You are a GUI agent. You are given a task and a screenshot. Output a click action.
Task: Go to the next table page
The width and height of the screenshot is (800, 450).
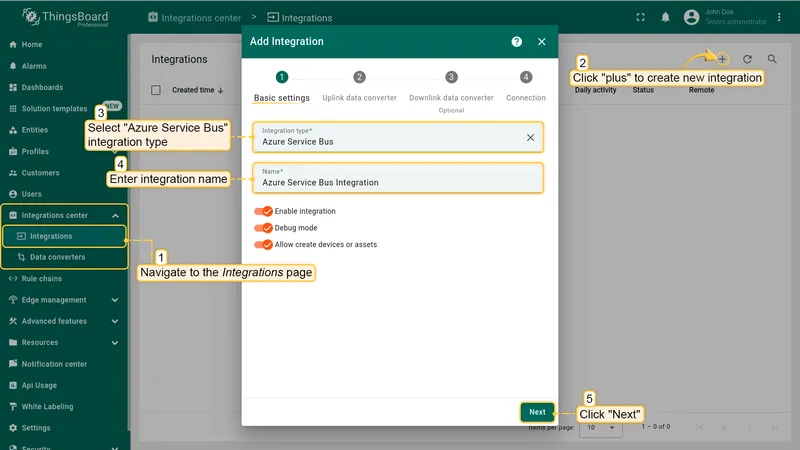tap(749, 427)
